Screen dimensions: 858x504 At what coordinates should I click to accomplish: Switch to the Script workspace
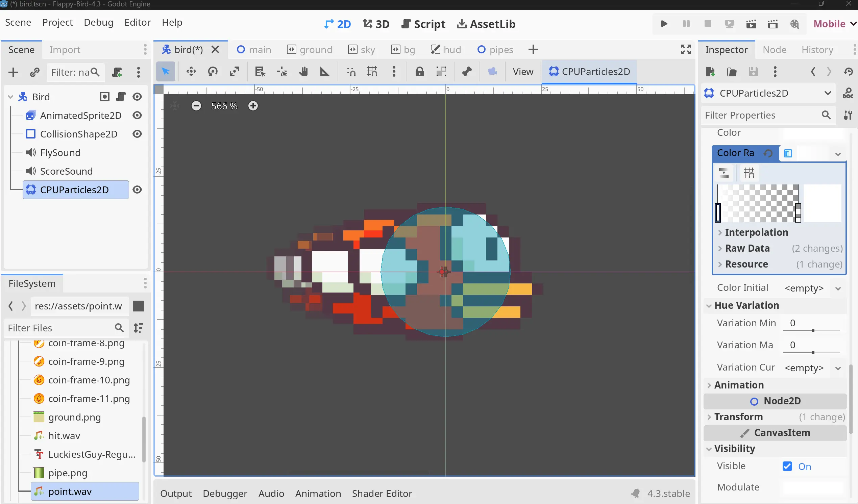point(423,24)
